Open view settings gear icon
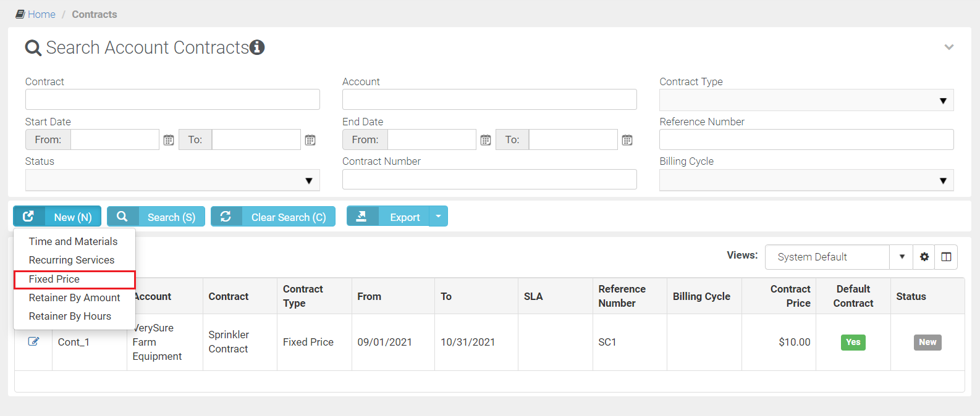Viewport: 980px width, 416px height. pos(924,257)
